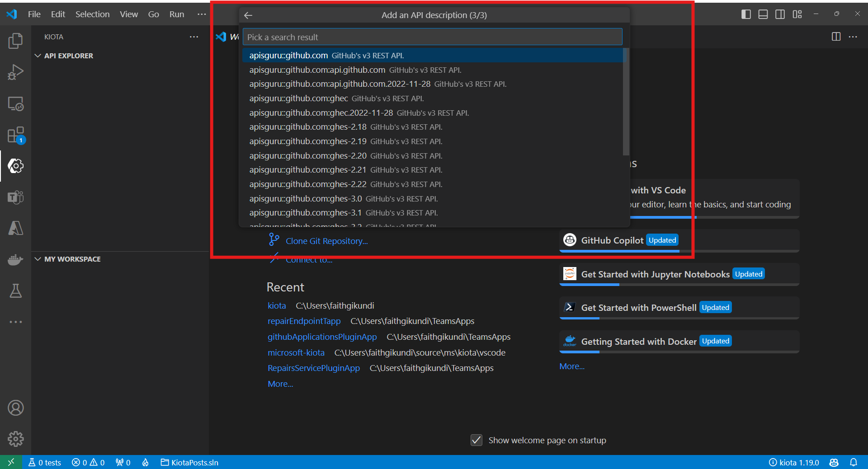Open Get Started with PowerShell walkthrough
The image size is (868, 469).
[679, 308]
